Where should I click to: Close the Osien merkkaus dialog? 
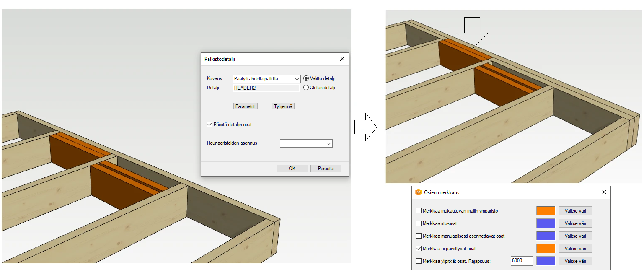click(x=604, y=192)
